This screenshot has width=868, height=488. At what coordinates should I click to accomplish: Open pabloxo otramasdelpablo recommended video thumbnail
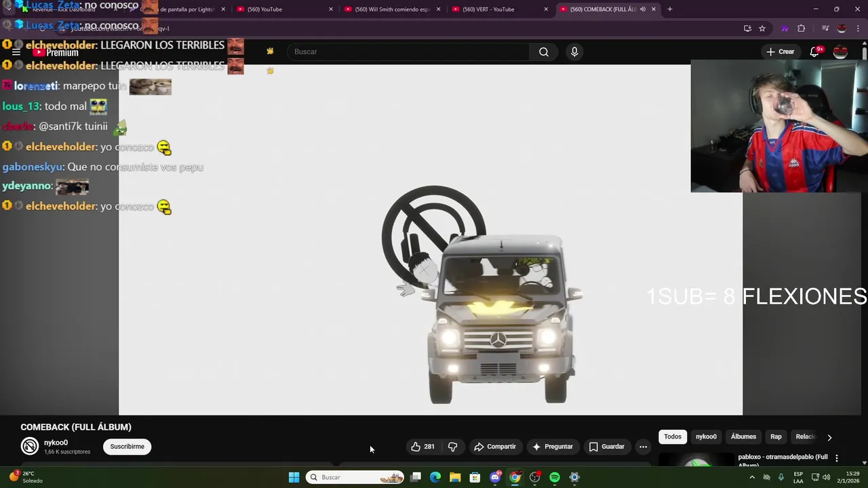(x=696, y=460)
